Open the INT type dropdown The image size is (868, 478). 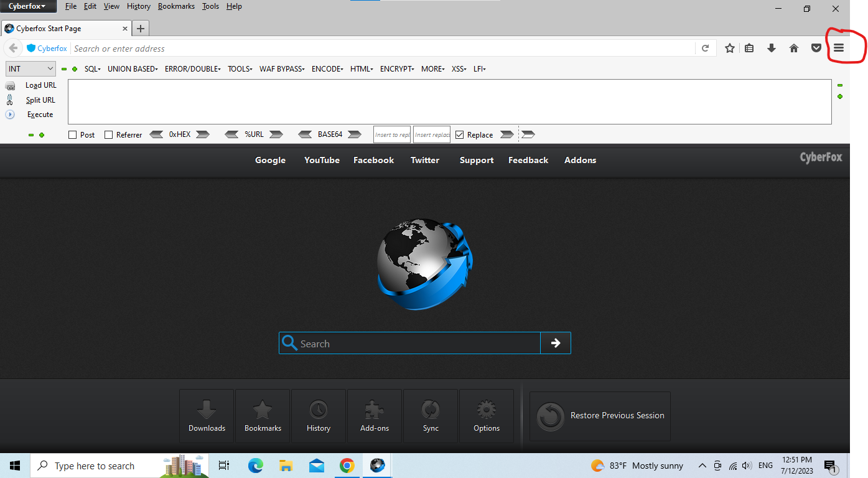(30, 69)
